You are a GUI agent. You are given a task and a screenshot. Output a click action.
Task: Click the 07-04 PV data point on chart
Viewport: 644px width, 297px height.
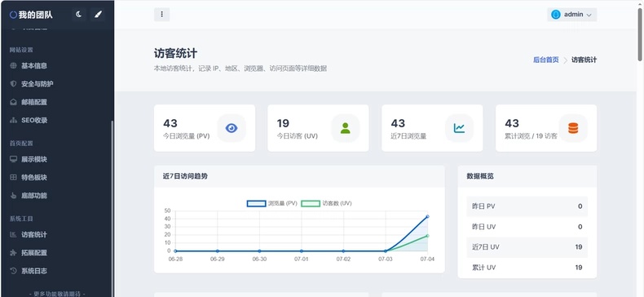pos(427,216)
